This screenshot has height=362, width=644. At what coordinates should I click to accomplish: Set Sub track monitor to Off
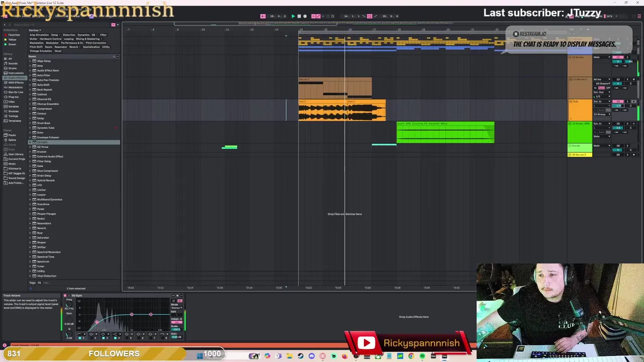point(608,110)
